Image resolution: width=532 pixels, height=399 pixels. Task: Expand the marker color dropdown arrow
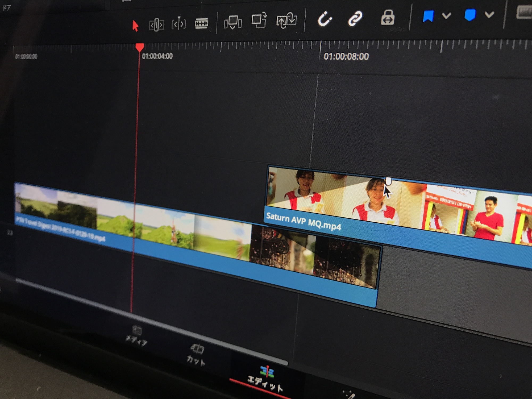click(x=489, y=14)
